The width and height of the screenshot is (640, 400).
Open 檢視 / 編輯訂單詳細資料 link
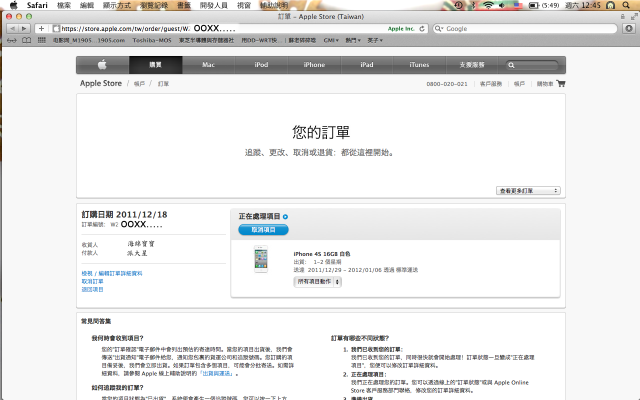coord(112,273)
